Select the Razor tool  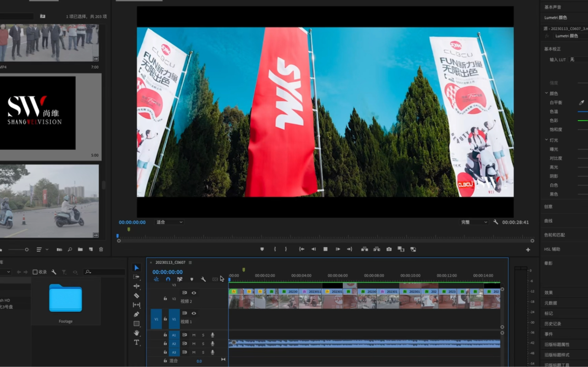point(136,295)
